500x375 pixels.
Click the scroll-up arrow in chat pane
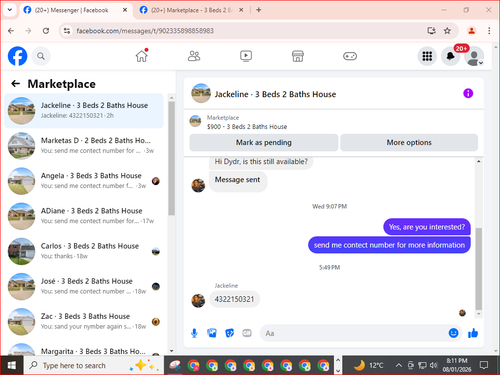point(479,161)
